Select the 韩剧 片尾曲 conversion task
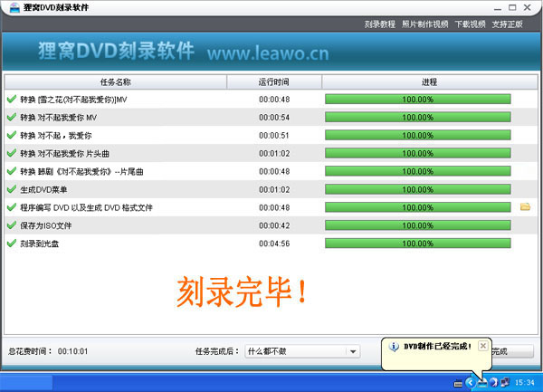This screenshot has height=392, width=543. (81, 172)
